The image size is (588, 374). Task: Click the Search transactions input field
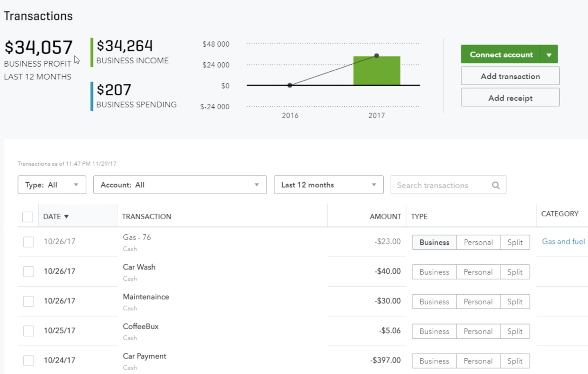pyautogui.click(x=440, y=185)
